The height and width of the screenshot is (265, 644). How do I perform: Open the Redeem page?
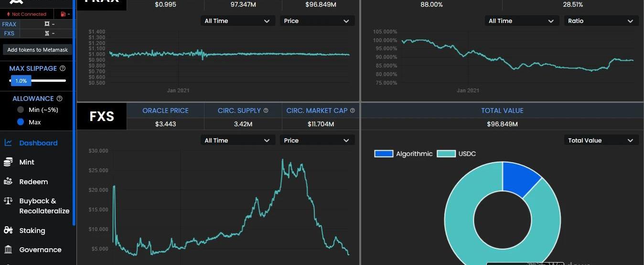(x=33, y=182)
